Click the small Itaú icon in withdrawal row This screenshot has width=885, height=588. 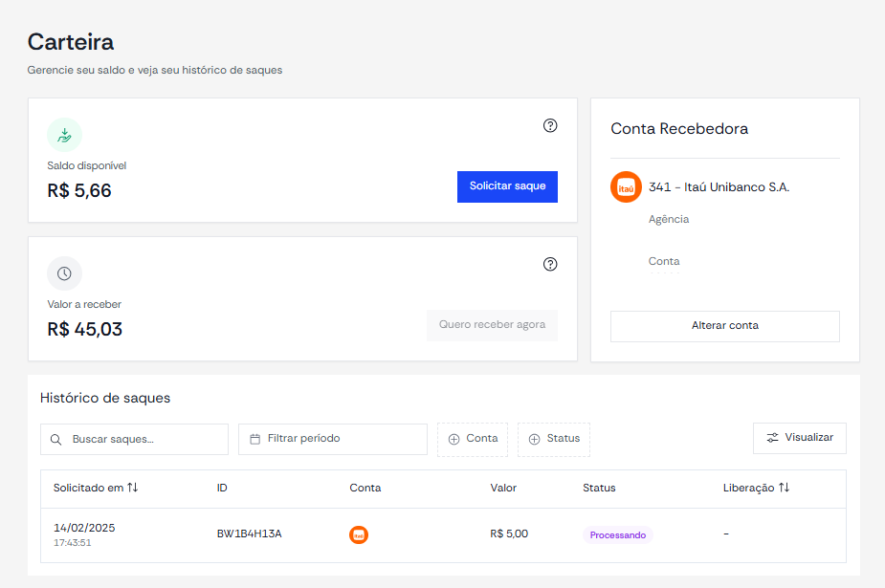(359, 534)
